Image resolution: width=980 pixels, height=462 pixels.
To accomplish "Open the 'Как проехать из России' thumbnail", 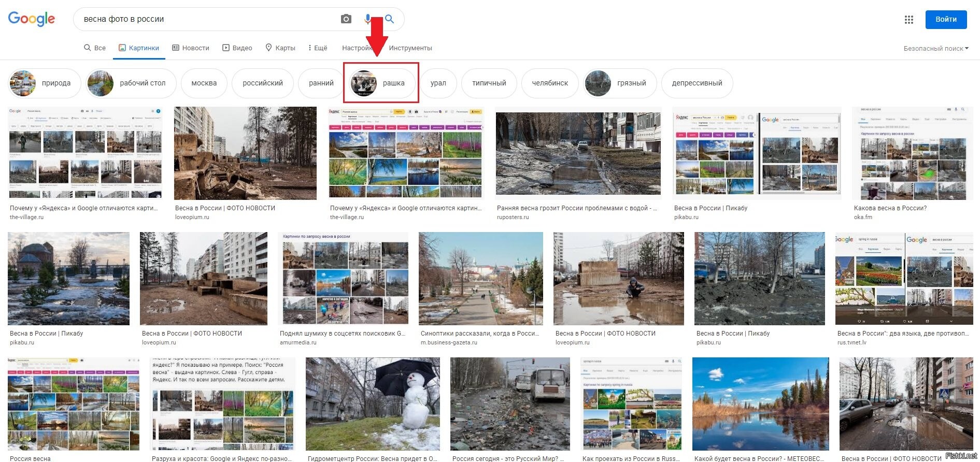I will tap(631, 404).
